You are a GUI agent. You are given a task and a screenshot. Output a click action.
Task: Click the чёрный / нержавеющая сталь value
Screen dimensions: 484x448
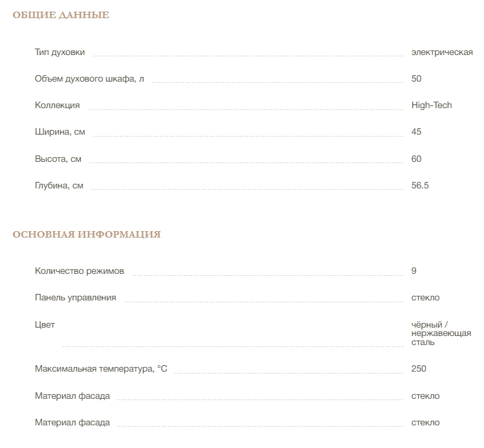[441, 333]
